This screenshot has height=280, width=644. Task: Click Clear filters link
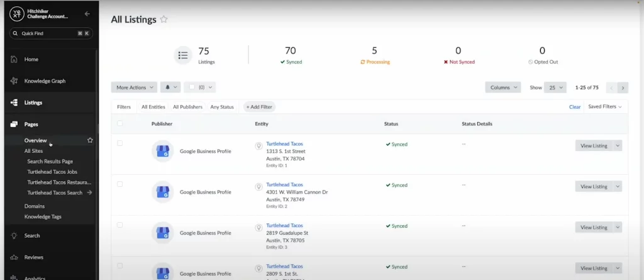575,107
